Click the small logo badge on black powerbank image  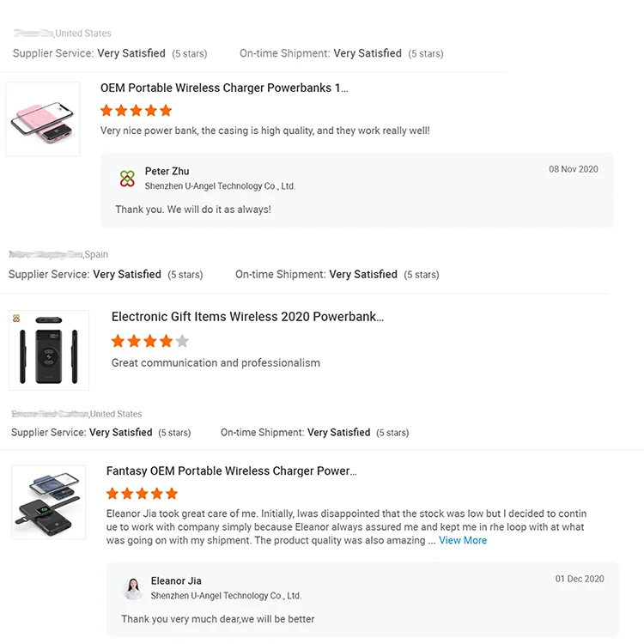click(x=16, y=319)
